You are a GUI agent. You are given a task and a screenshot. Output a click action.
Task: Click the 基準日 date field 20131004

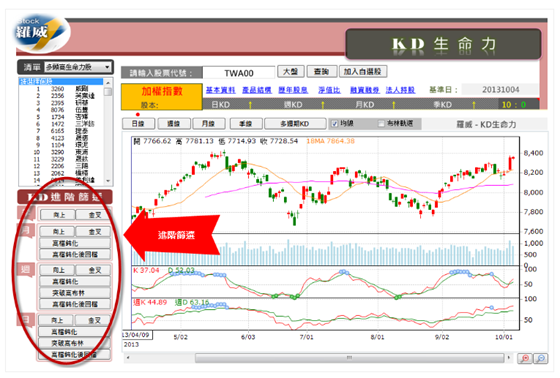[x=500, y=90]
